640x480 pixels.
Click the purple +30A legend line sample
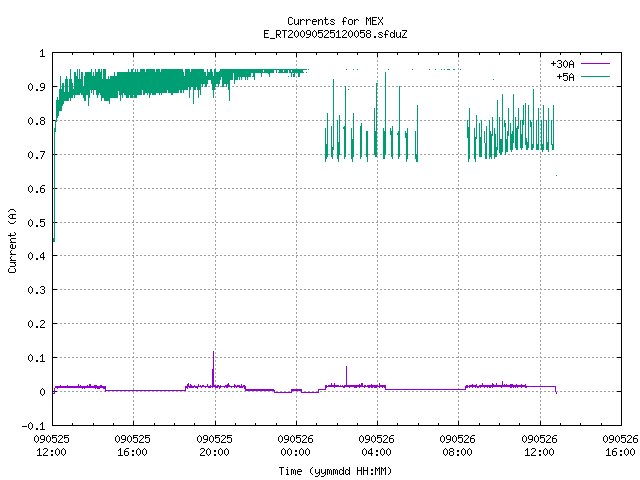point(595,64)
